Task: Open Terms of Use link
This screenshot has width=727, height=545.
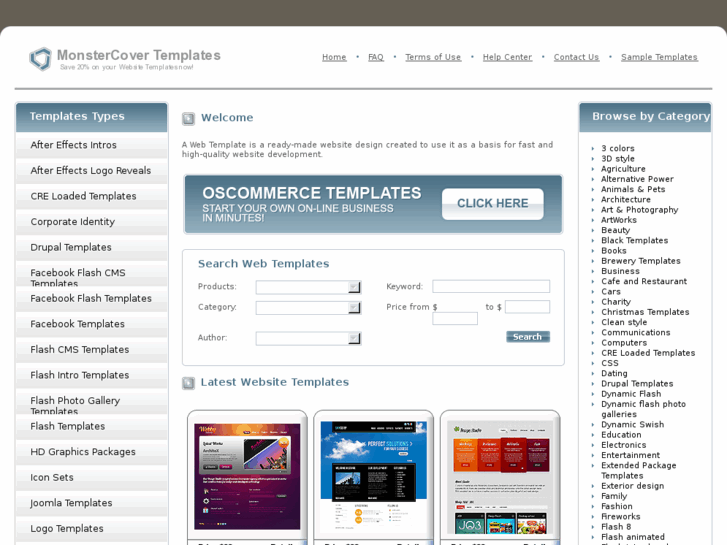Action: tap(433, 57)
